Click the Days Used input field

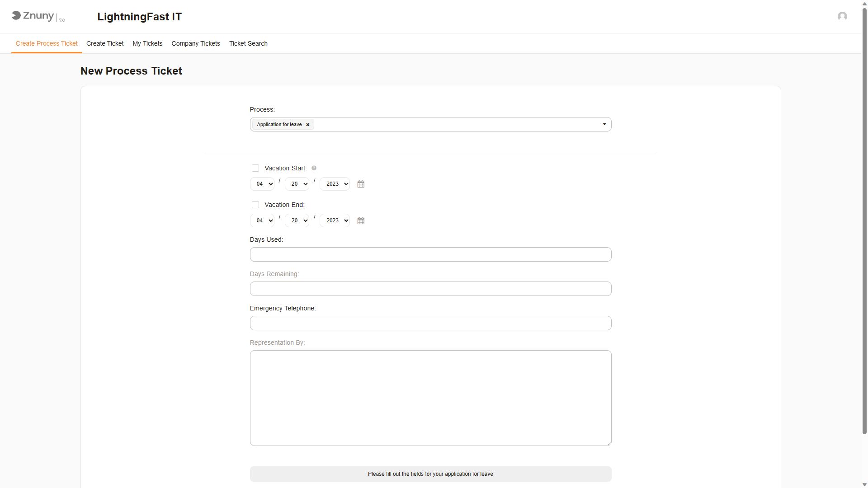[x=430, y=254]
